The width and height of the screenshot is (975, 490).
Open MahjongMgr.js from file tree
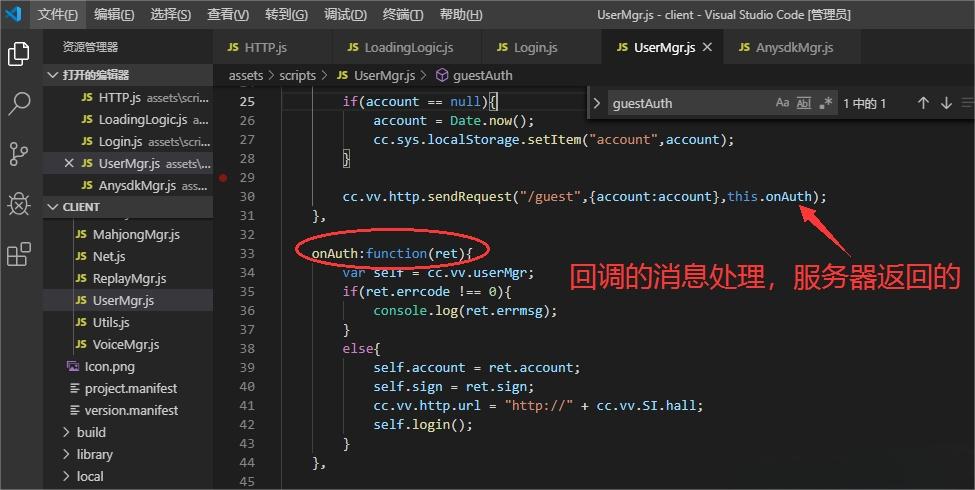click(136, 234)
